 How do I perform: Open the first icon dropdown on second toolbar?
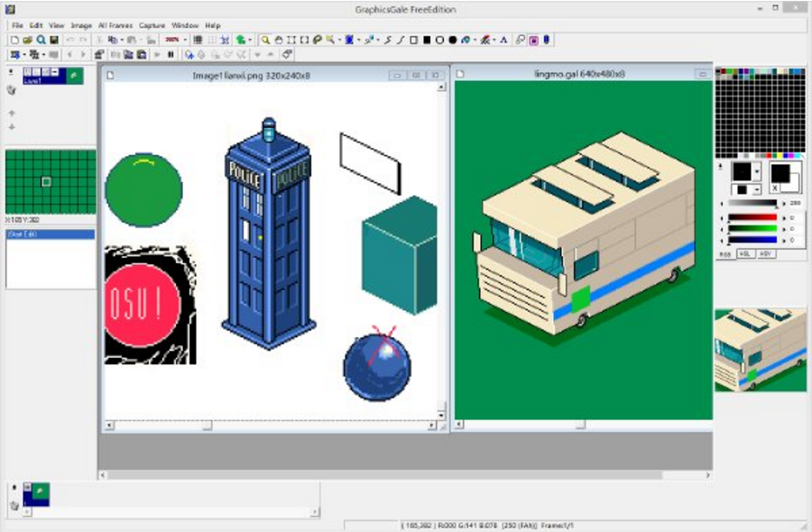pos(23,54)
